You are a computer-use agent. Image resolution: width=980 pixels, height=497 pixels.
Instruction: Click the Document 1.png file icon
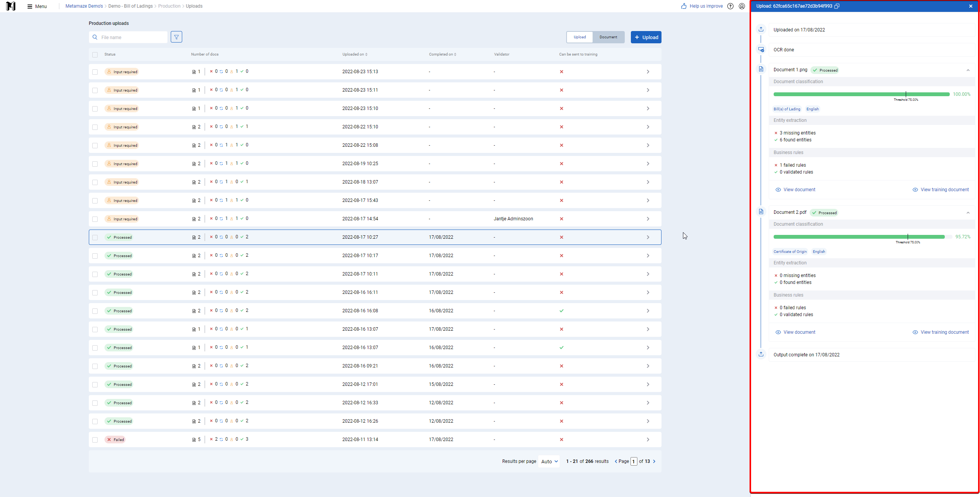tap(761, 69)
